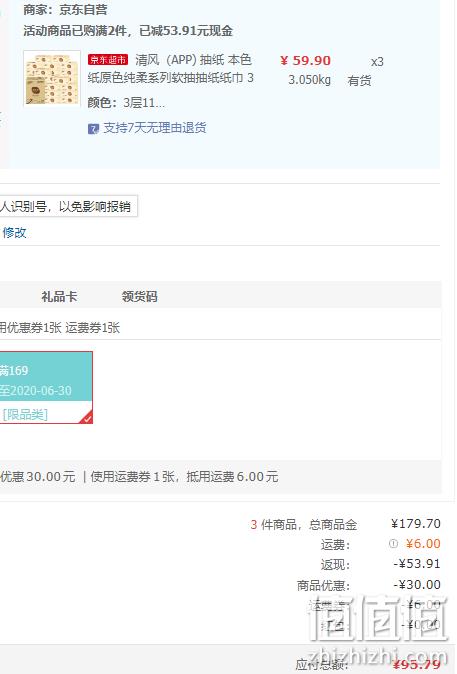Click the 京东超市 red badge
This screenshot has height=674, width=457.
(x=107, y=60)
